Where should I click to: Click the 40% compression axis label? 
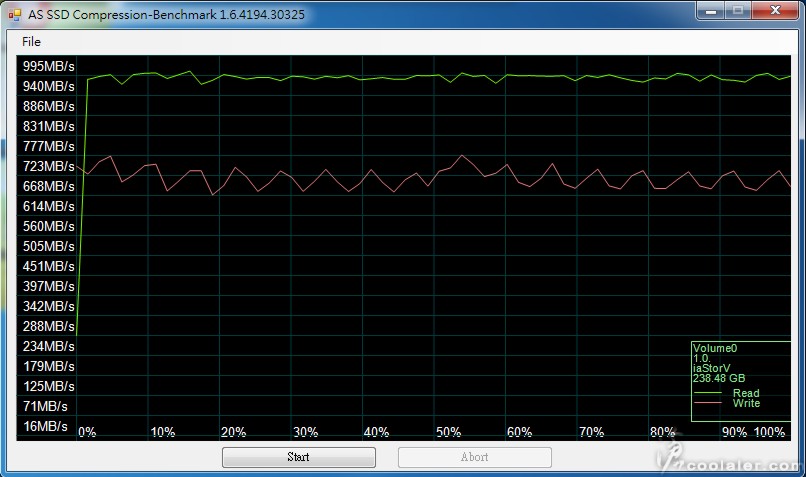tap(376, 432)
